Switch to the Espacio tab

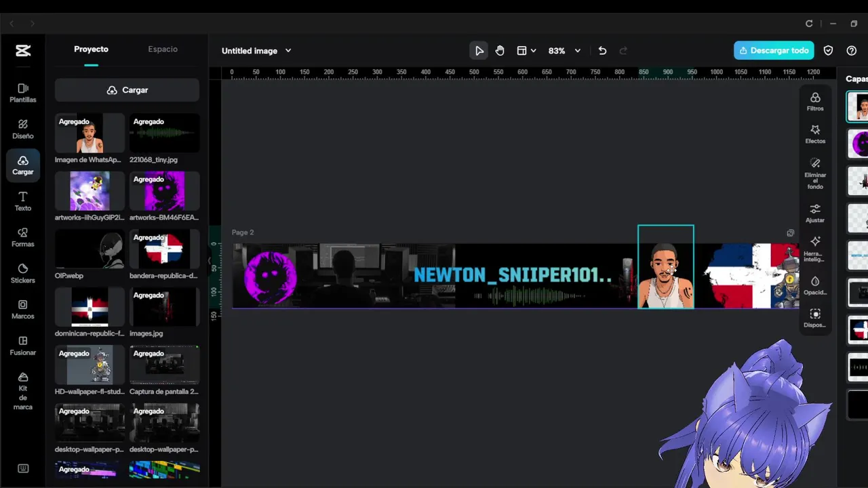[x=163, y=49]
